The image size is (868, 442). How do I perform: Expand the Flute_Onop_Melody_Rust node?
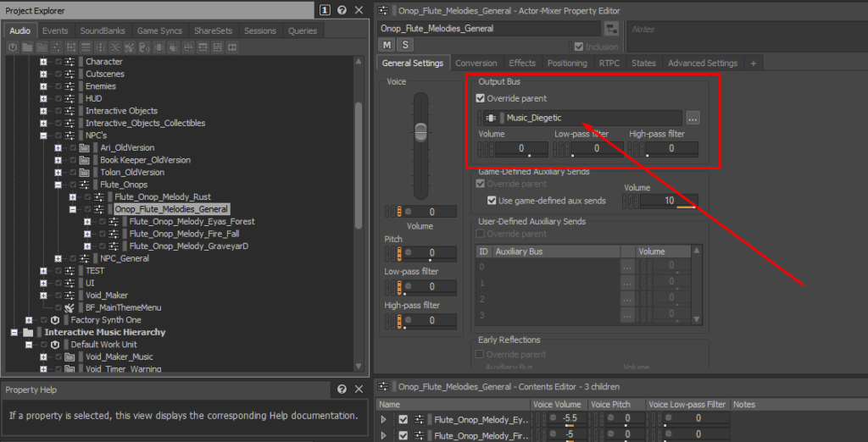[x=73, y=196]
